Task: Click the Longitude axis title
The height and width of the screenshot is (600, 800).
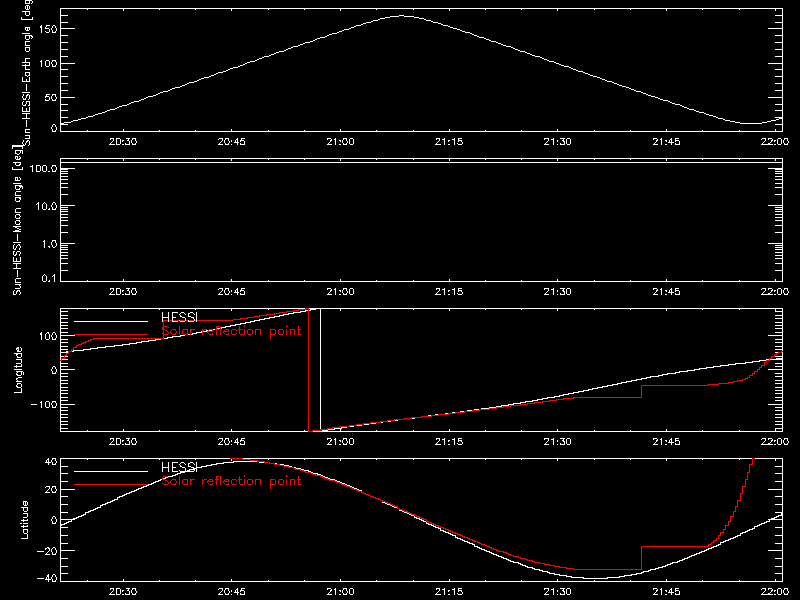Action: point(18,370)
